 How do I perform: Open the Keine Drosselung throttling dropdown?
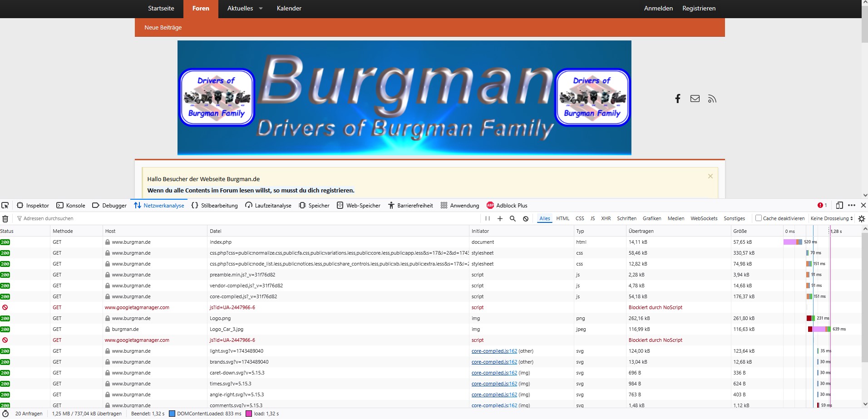click(830, 218)
